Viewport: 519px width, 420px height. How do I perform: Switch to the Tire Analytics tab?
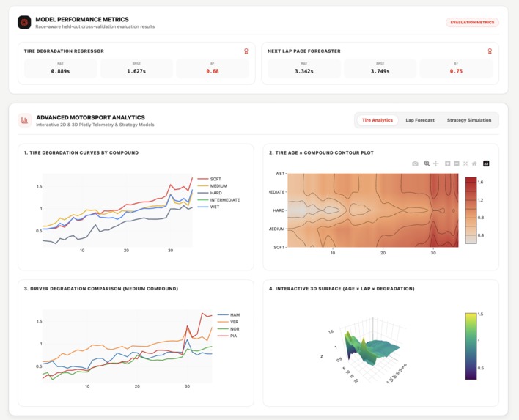pos(378,120)
